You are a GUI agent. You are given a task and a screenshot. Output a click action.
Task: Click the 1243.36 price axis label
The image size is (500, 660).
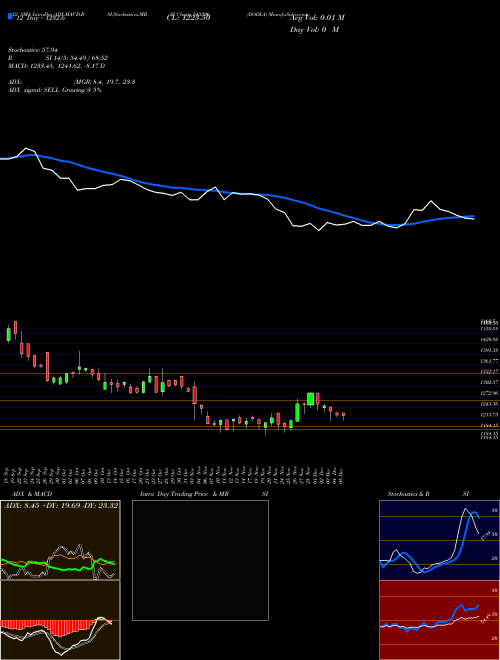490,404
